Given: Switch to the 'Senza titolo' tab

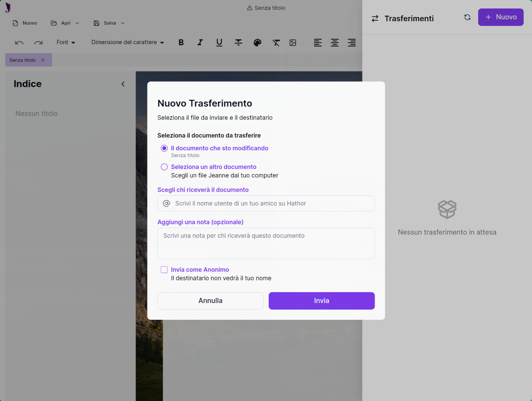Looking at the screenshot, I should (x=22, y=60).
